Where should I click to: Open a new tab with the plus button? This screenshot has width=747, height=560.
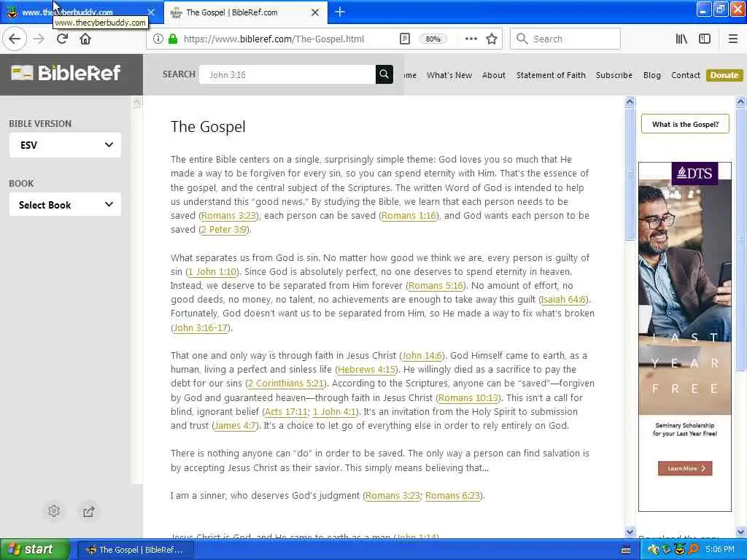coord(340,12)
